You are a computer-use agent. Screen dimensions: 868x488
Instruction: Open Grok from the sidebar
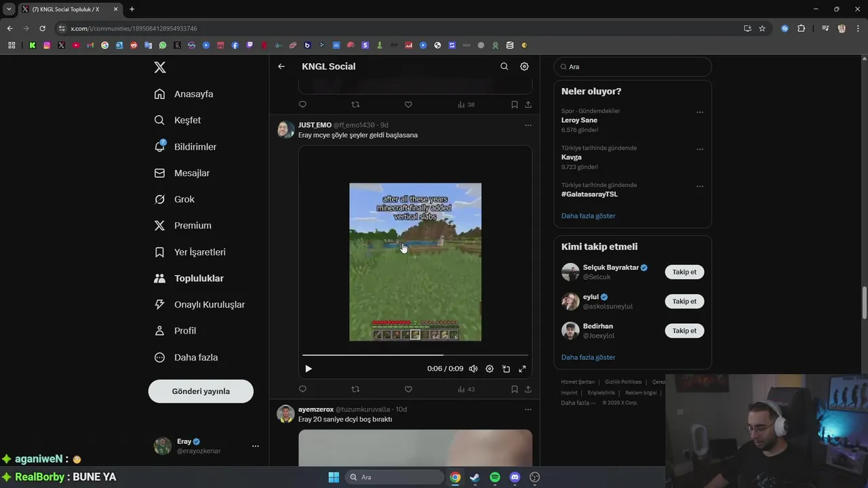(174, 199)
